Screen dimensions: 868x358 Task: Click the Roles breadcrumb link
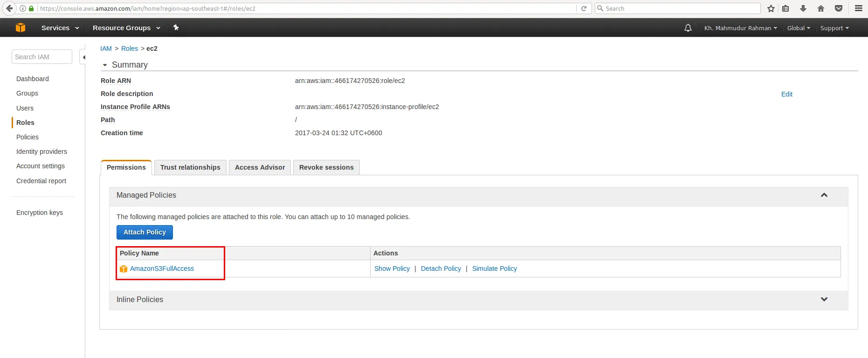(130, 48)
